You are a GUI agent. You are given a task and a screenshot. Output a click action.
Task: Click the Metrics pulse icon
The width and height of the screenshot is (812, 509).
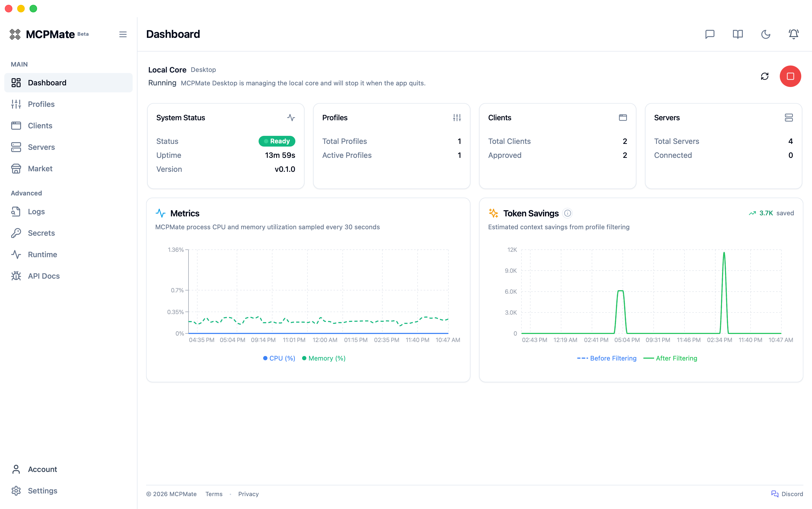pos(161,213)
